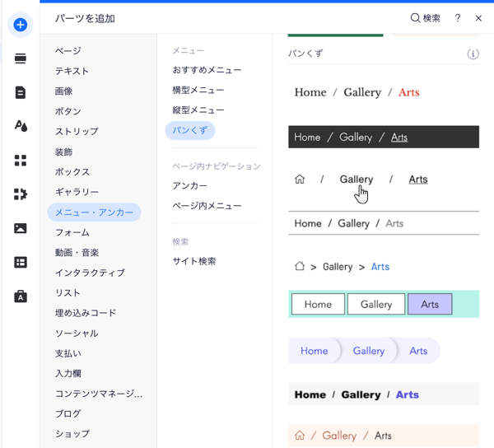This screenshot has height=448, width=494.
Task: Select the メニュー・アンカー category
Action: click(94, 212)
